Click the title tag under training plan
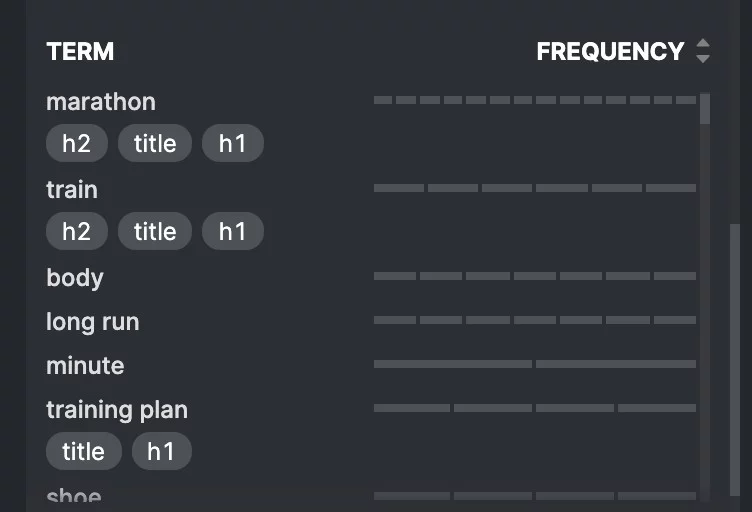Viewport: 752px width, 512px height. (x=83, y=452)
